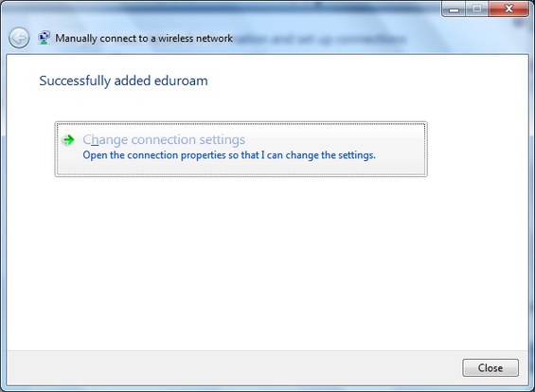Close the wizard with the red X
Screen dimensions: 535x392
coord(508,9)
